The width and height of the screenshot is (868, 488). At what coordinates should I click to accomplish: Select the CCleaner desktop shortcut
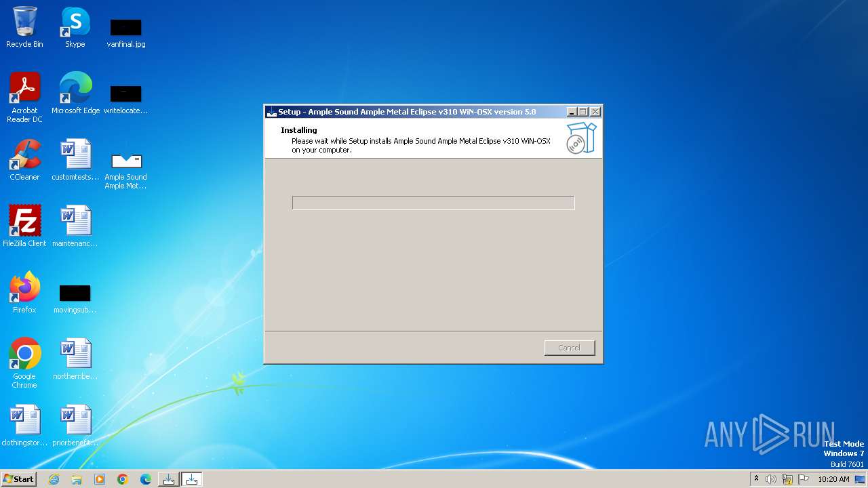[24, 160]
